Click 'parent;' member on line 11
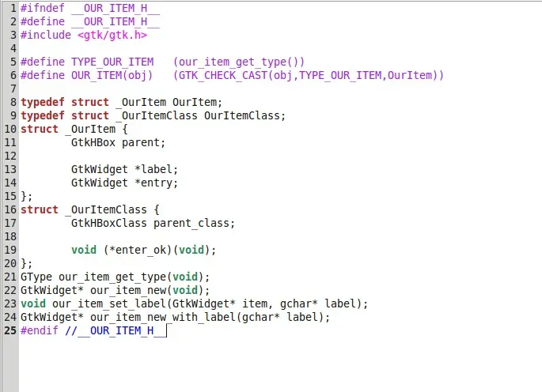 (x=143, y=142)
